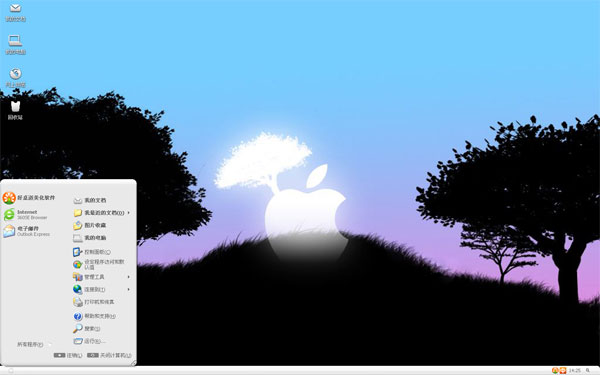Click the 关闭计算机 shut down button
The width and height of the screenshot is (600, 375).
(109, 355)
